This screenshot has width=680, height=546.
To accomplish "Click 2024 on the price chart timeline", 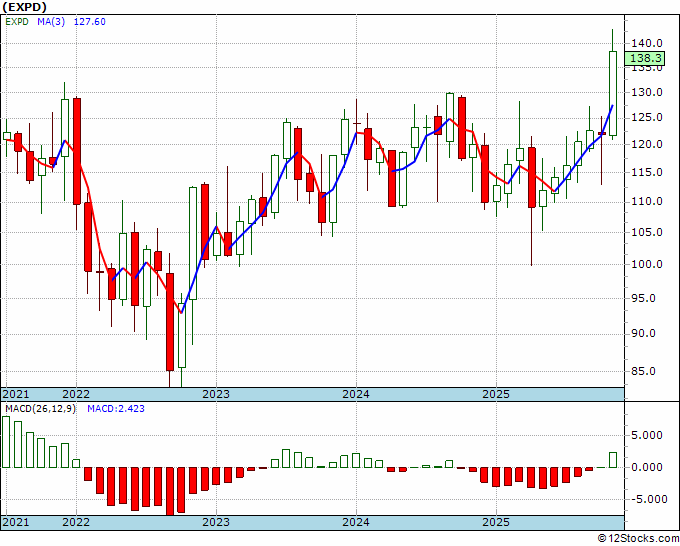I will click(356, 394).
